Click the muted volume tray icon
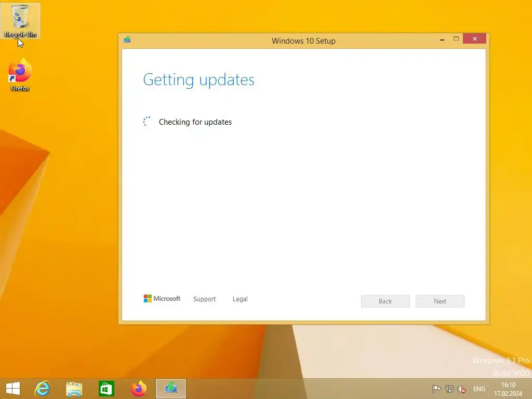This screenshot has height=399, width=532. (x=462, y=389)
